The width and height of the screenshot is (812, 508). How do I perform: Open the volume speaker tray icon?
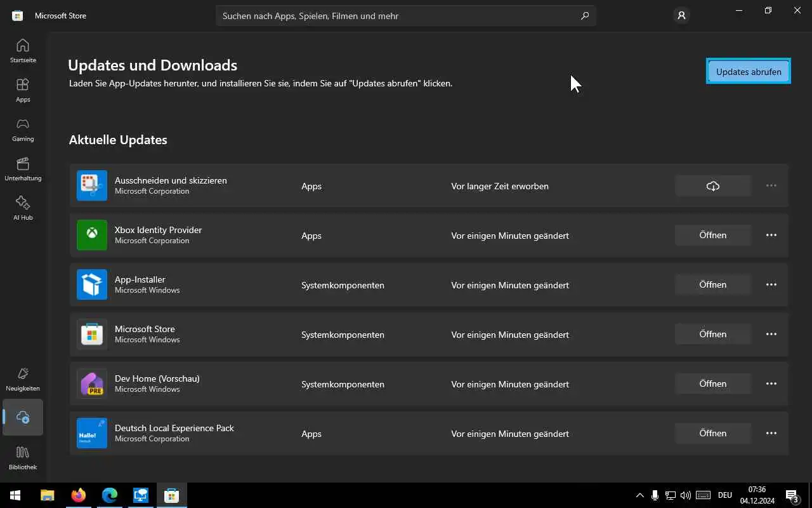pyautogui.click(x=685, y=495)
